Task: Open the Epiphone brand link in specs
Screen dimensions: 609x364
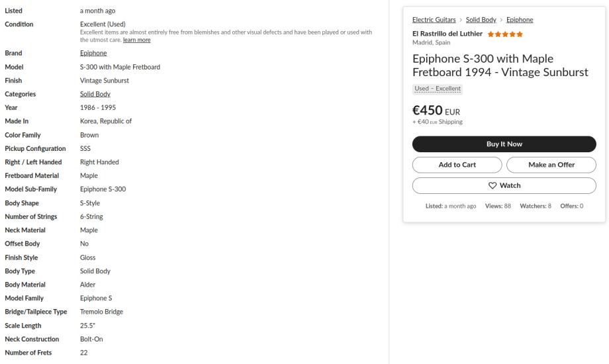Action: pos(93,53)
